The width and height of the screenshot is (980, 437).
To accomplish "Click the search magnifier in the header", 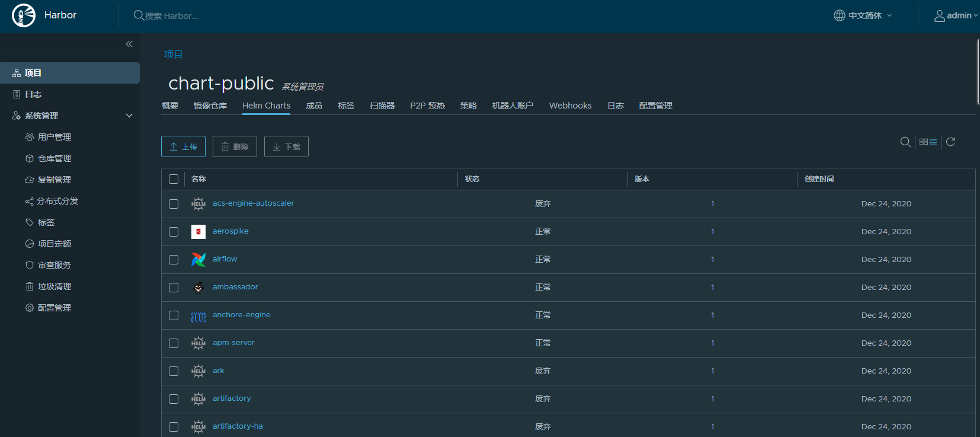I will pyautogui.click(x=139, y=15).
